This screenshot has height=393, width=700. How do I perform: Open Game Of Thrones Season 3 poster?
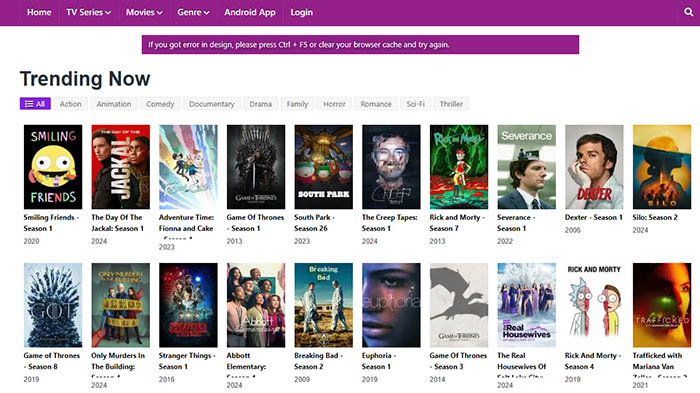click(x=458, y=305)
